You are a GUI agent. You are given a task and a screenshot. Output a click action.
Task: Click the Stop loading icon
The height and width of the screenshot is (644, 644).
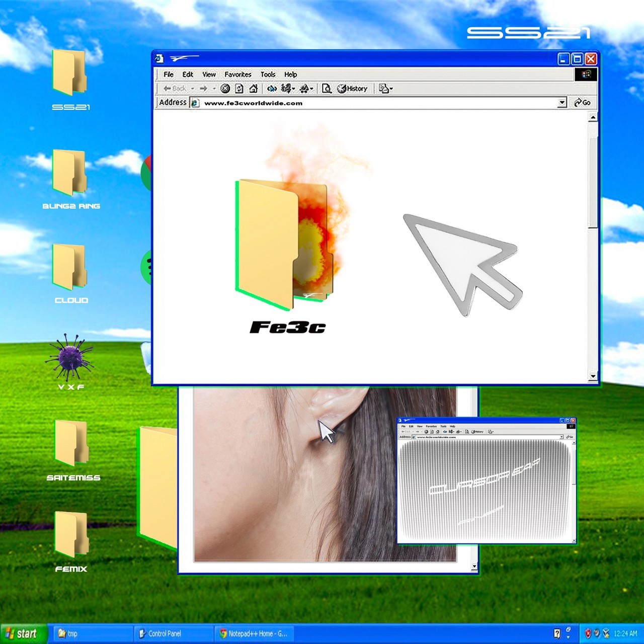tap(225, 89)
